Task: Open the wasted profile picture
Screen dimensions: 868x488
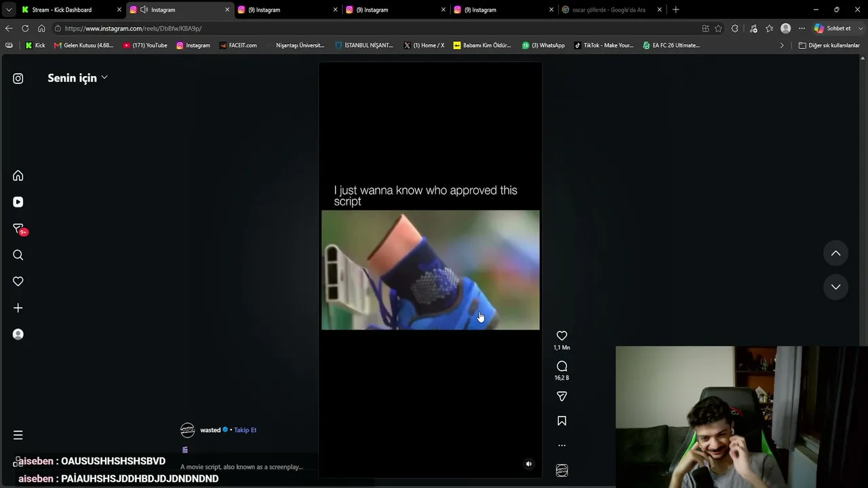Action: click(188, 430)
